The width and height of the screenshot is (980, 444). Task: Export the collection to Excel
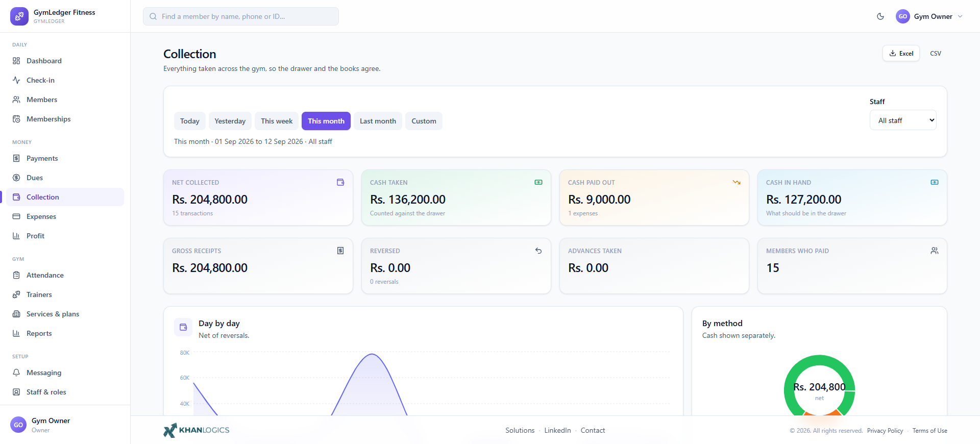pyautogui.click(x=901, y=53)
